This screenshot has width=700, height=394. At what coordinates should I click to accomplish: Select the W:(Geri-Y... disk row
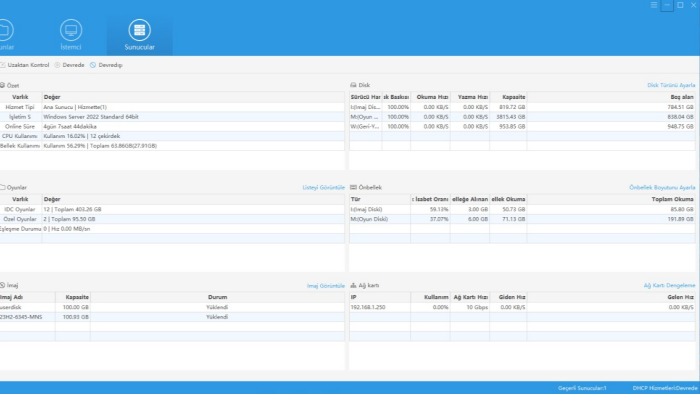point(522,126)
